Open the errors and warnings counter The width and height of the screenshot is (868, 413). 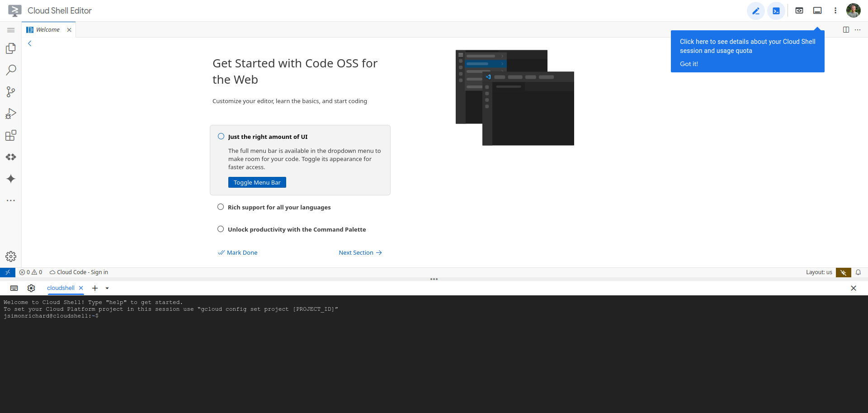31,272
